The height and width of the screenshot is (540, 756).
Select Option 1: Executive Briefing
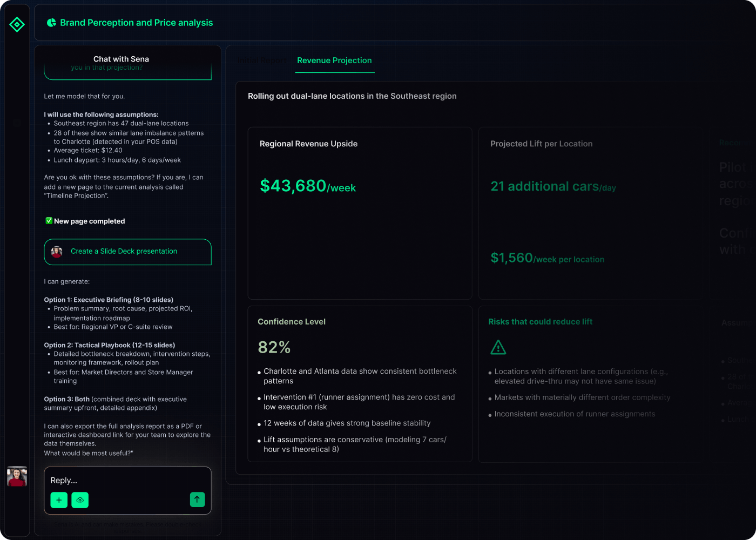tap(108, 300)
